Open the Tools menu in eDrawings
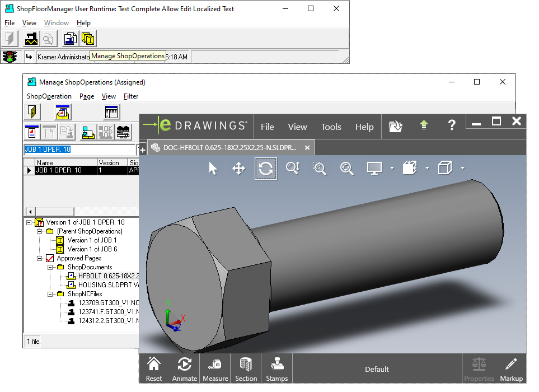 [x=331, y=127]
